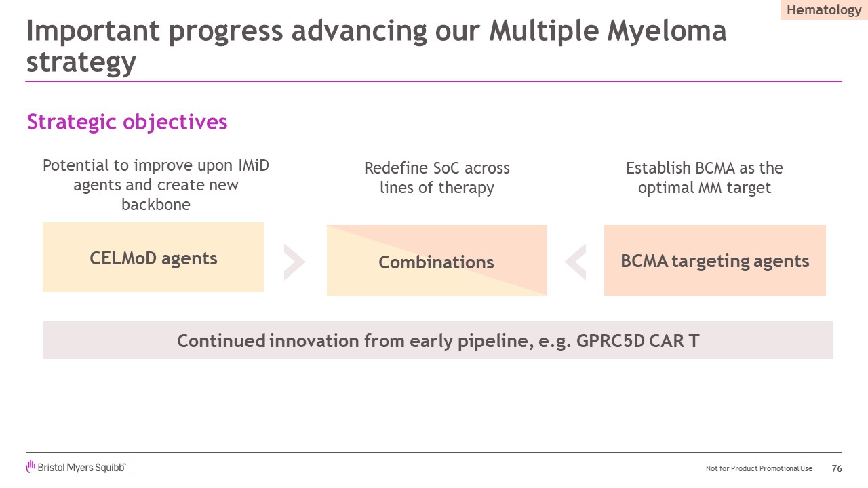Viewport: 868px width, 488px height.
Task: Click the Not for Product Promotional Use note
Action: [x=759, y=468]
